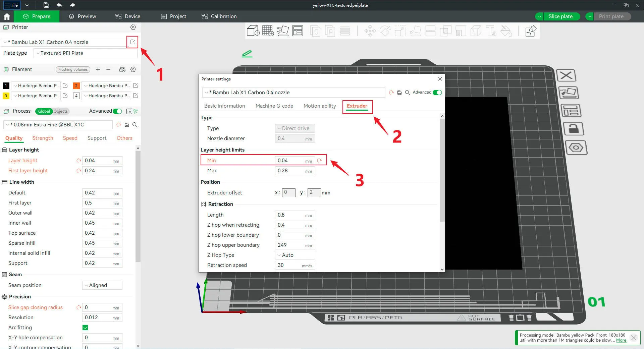
Task: Reset Min layer height limit value
Action: (319, 161)
